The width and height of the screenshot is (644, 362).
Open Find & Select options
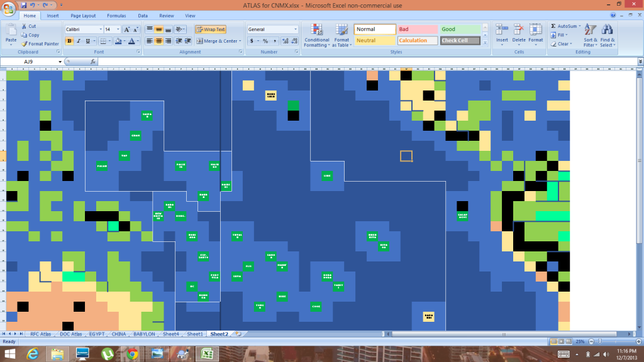(608, 35)
